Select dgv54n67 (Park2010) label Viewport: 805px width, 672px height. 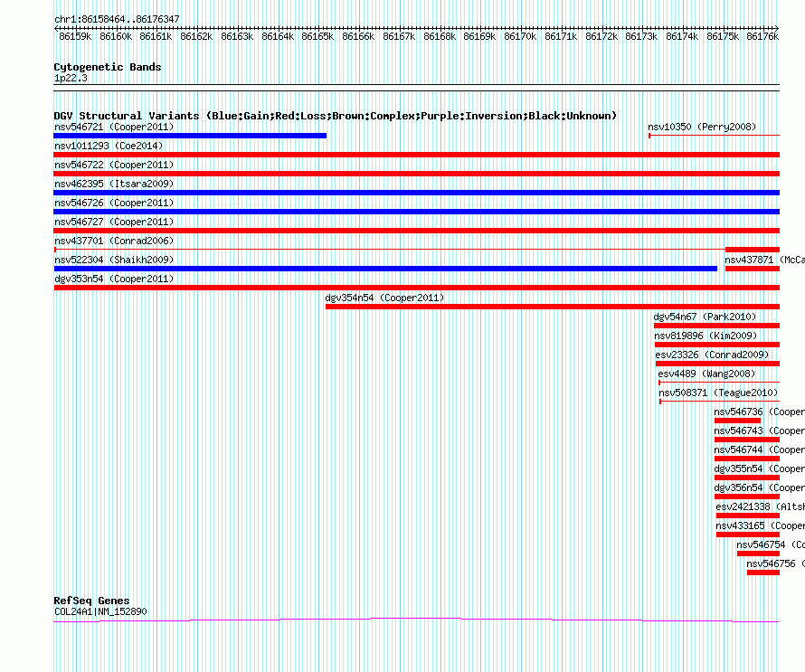click(705, 317)
